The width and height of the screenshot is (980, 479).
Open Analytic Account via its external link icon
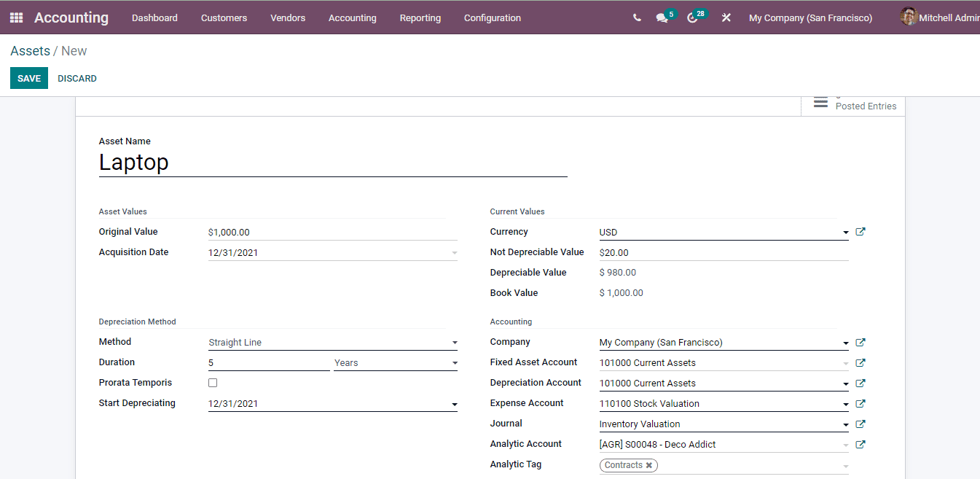coord(860,444)
